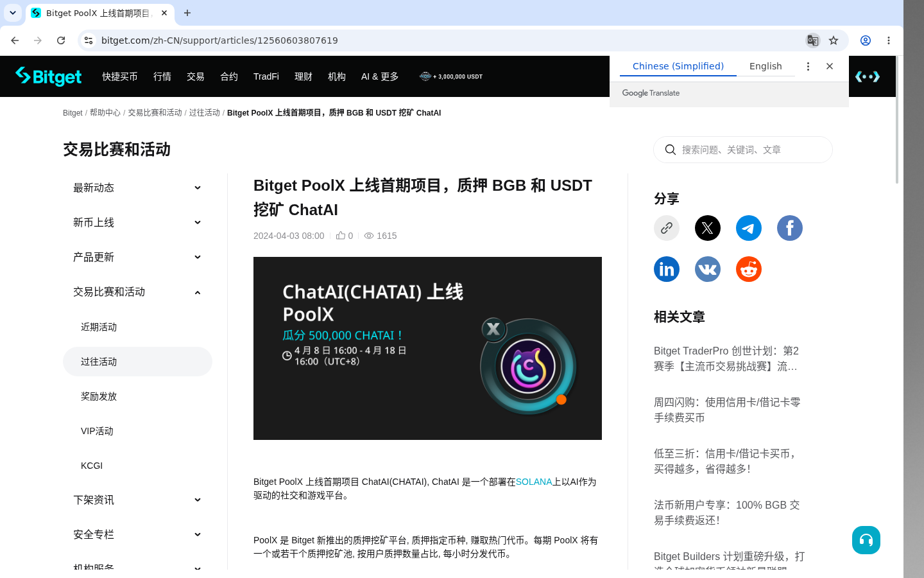Open 快捷买币 navigation menu

pyautogui.click(x=120, y=76)
